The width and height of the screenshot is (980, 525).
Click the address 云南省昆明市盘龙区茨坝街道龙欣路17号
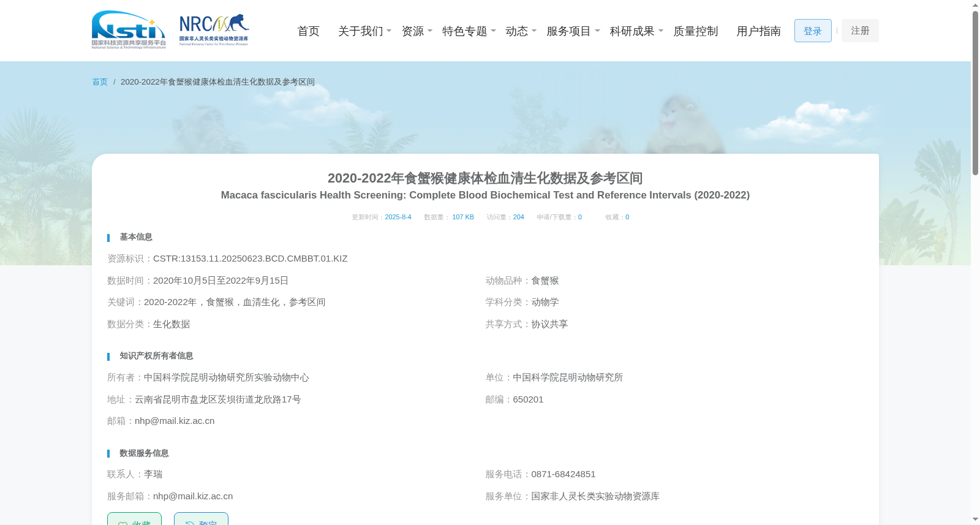[218, 399]
